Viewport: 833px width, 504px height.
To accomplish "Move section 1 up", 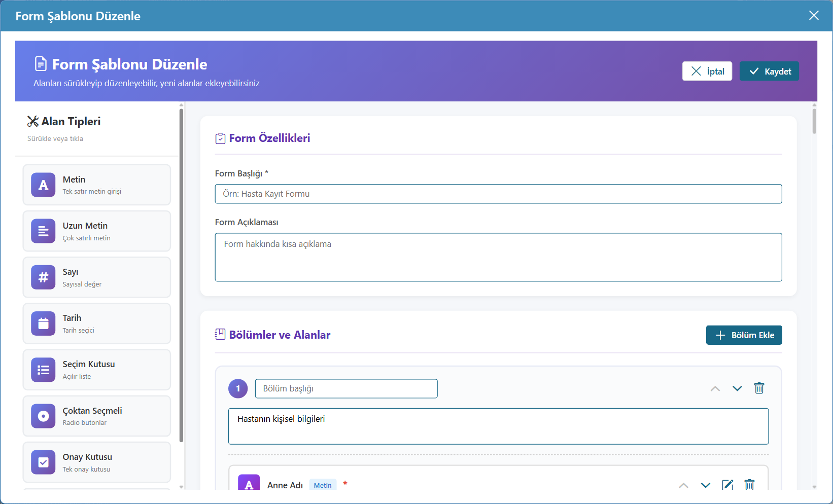I will 715,388.
